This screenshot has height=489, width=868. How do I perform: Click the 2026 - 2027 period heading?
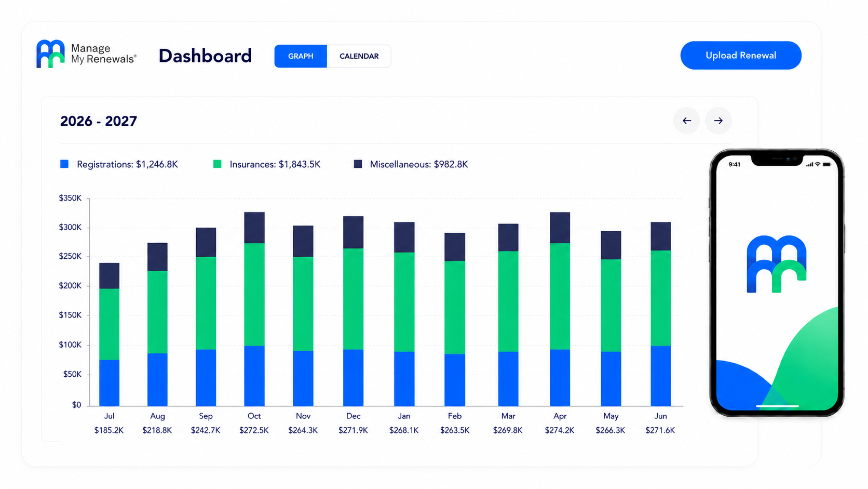(x=99, y=121)
